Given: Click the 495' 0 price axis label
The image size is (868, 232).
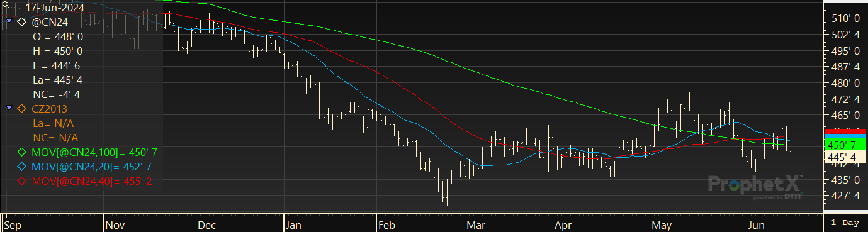Looking at the screenshot, I should [x=845, y=51].
